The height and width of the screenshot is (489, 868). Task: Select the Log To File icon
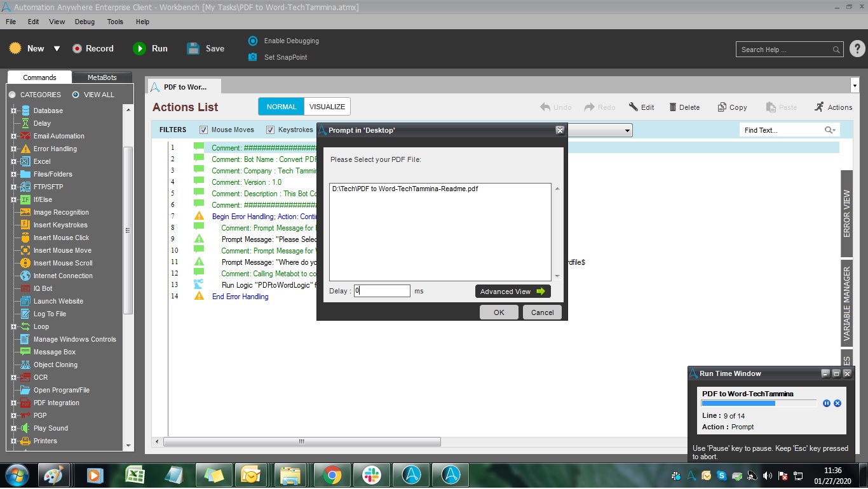point(25,314)
